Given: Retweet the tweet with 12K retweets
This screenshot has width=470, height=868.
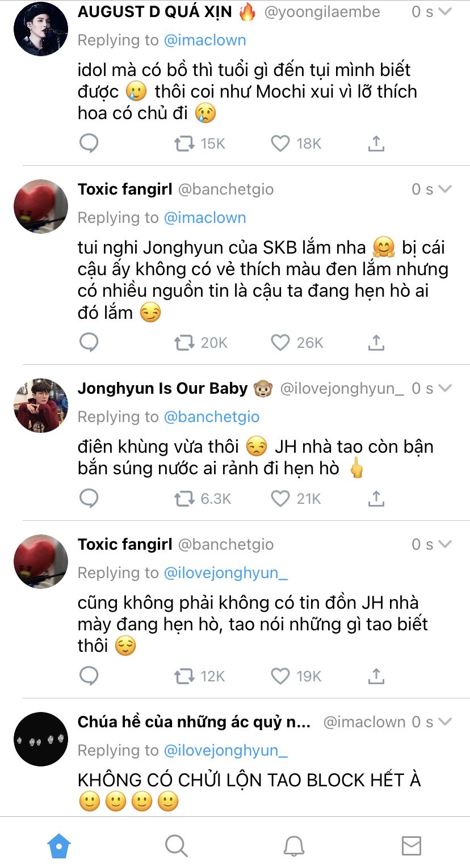Looking at the screenshot, I should pyautogui.click(x=184, y=676).
